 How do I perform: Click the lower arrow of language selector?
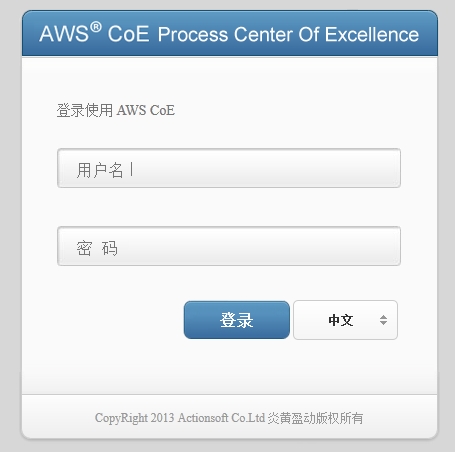click(x=383, y=323)
